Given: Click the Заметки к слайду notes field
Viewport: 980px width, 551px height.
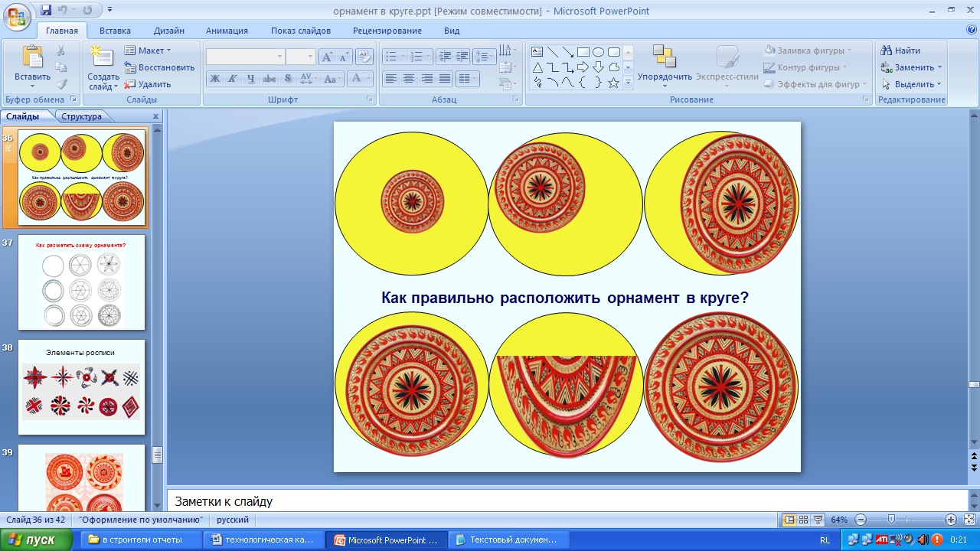Looking at the screenshot, I should 567,501.
